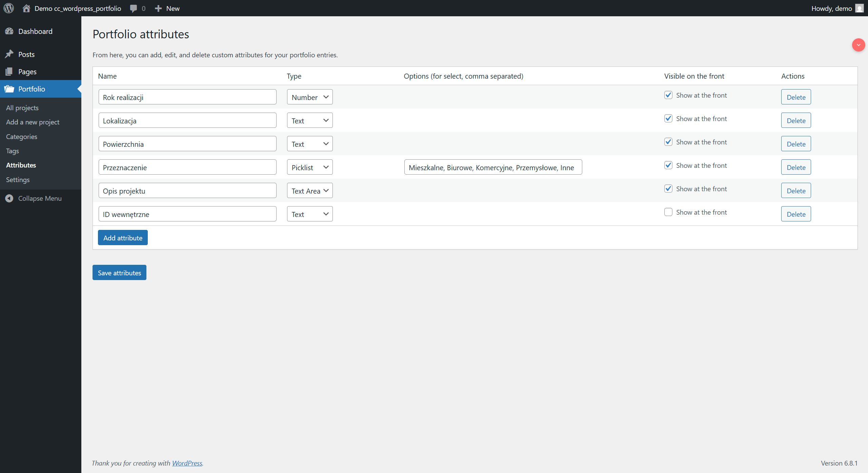
Task: Select the Posts pushpin icon
Action: pos(10,54)
